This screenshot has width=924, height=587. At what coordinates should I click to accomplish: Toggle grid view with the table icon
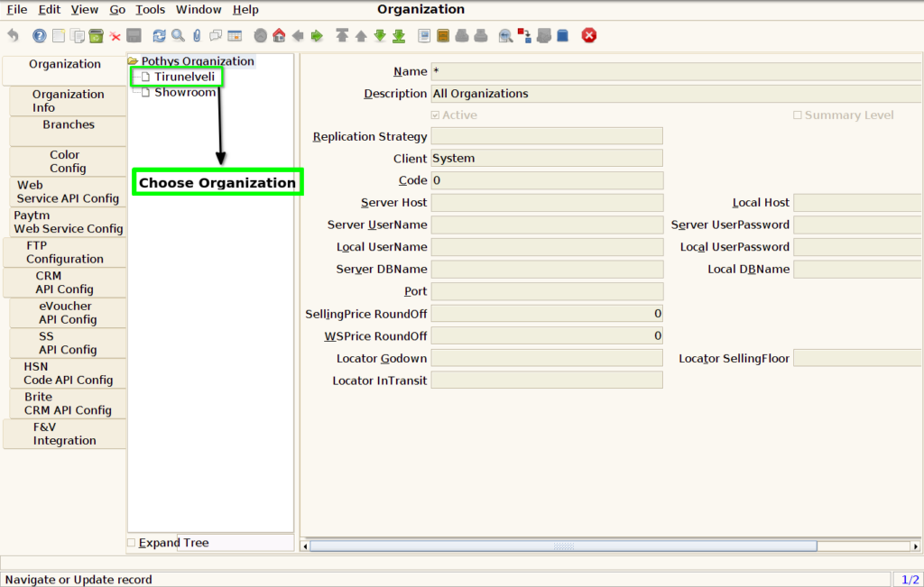(x=235, y=36)
